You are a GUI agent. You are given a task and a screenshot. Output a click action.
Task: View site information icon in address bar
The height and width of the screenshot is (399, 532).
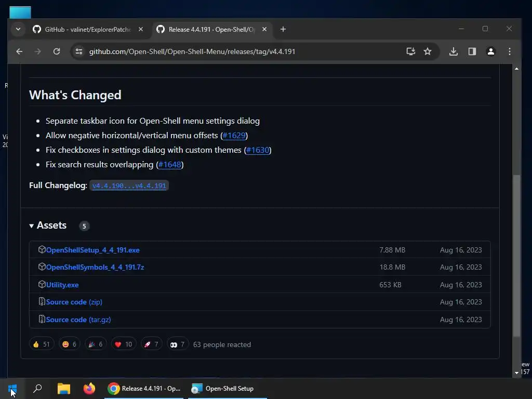(x=79, y=51)
